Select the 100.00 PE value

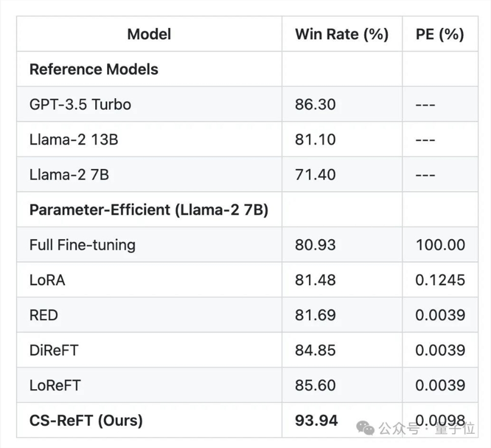pos(440,245)
